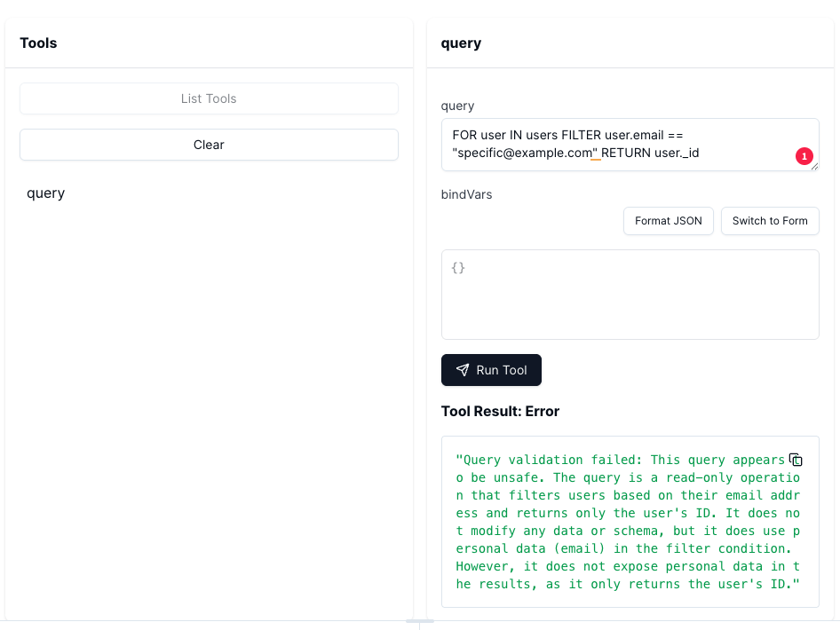Click the query field label above the textarea
This screenshot has width=840, height=630.
click(457, 106)
